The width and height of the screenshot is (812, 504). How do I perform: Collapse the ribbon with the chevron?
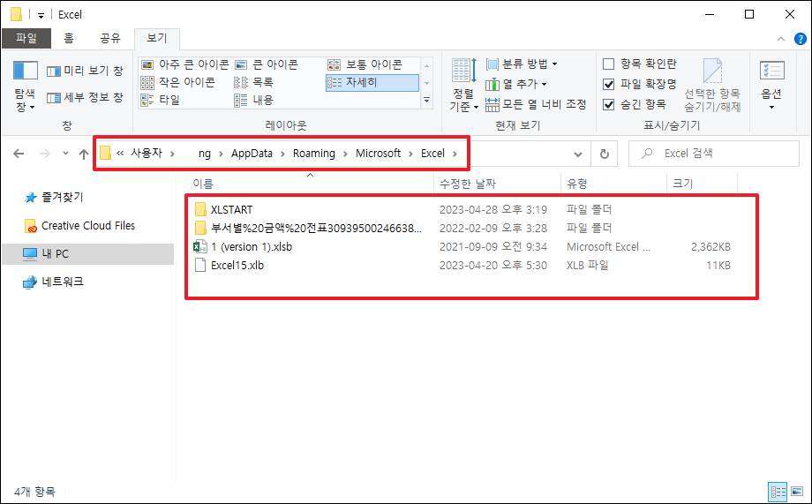pyautogui.click(x=781, y=39)
